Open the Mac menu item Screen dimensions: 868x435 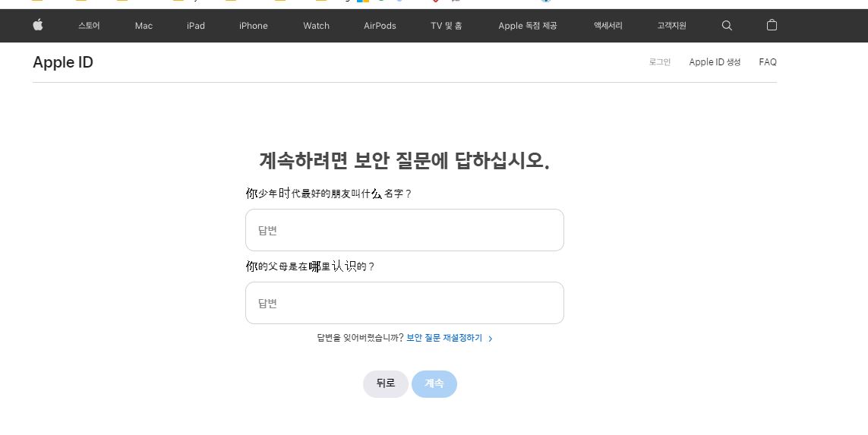[x=144, y=26]
